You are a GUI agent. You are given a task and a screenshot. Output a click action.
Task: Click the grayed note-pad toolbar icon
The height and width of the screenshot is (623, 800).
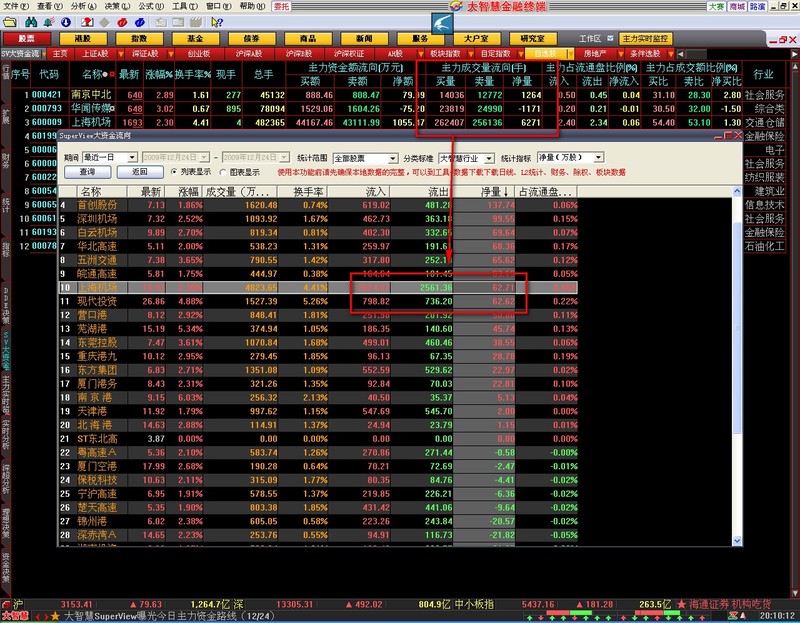pos(161,22)
